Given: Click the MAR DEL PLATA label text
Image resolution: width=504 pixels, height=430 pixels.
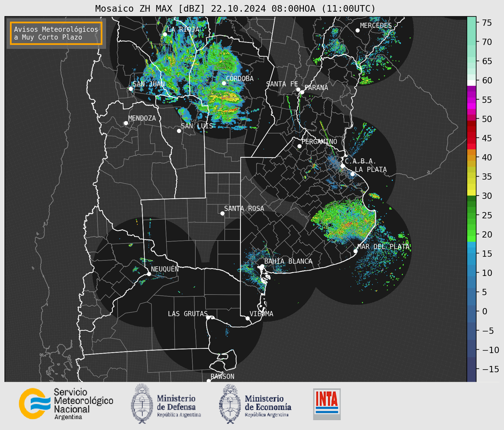Looking at the screenshot, I should tap(383, 247).
